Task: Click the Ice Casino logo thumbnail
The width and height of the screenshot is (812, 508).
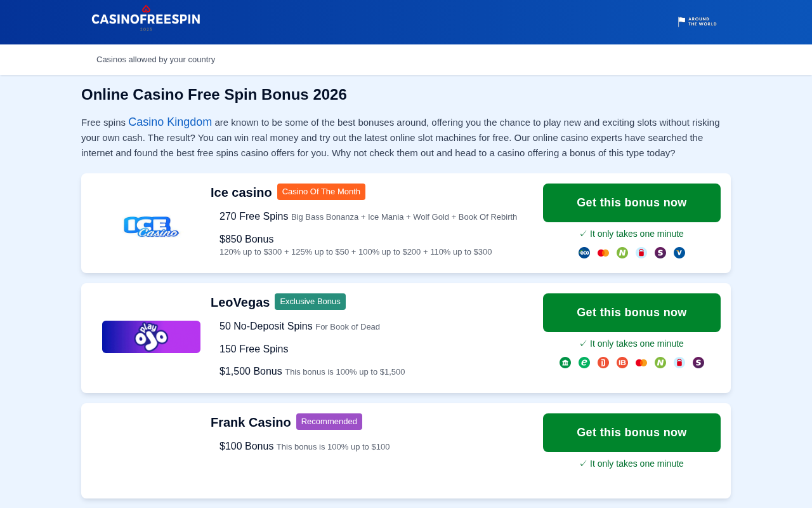Action: tap(151, 227)
